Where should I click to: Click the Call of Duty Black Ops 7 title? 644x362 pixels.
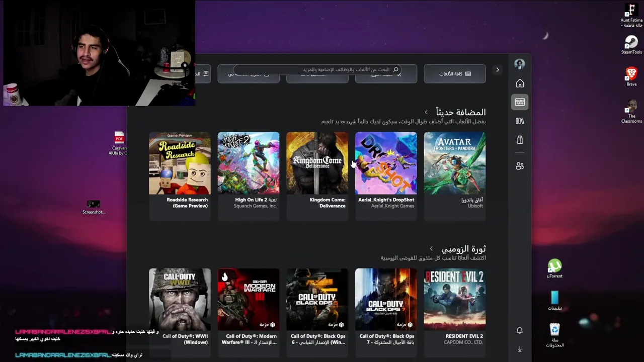[386, 339]
